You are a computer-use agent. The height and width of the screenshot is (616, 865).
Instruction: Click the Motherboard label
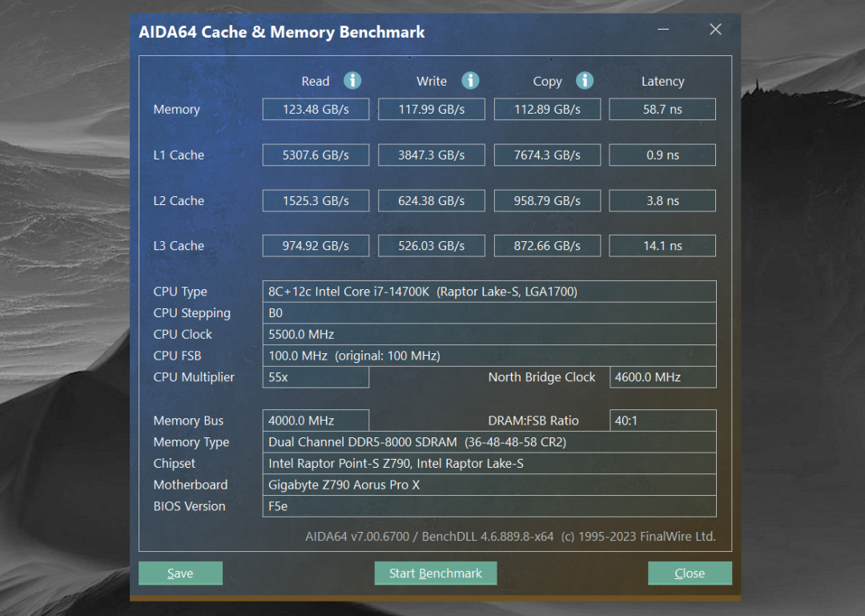pos(191,485)
